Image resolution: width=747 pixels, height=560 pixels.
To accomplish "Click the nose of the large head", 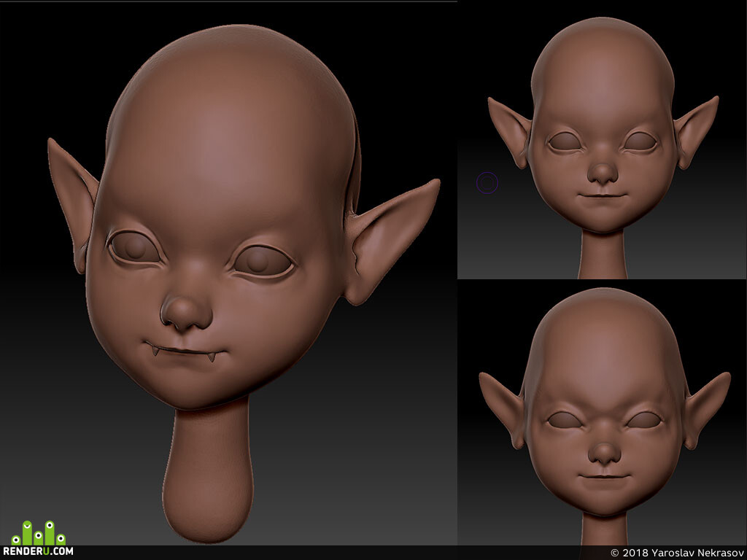I will coord(186,310).
